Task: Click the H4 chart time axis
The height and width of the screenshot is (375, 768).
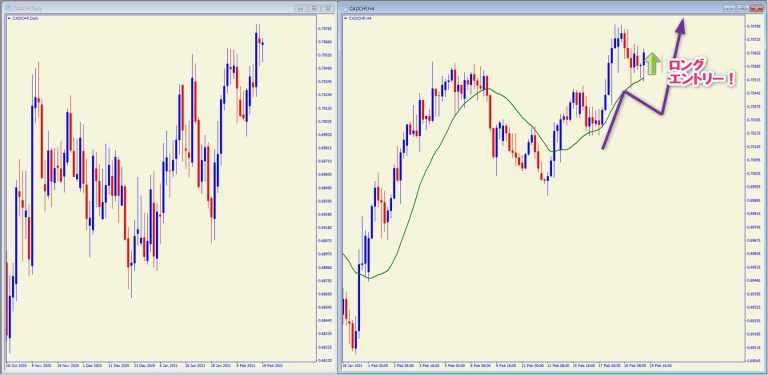Action: [544, 366]
